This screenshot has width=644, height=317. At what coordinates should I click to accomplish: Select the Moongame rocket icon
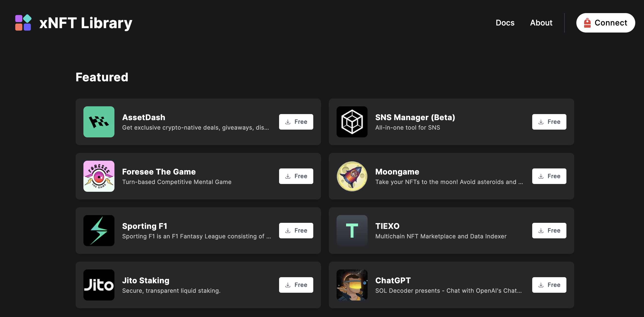point(352,176)
